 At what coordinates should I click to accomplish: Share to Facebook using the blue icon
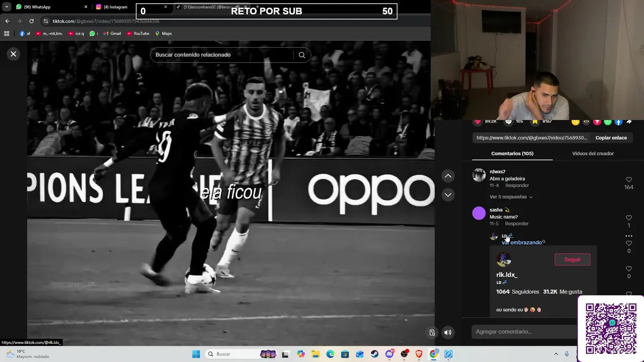click(618, 122)
